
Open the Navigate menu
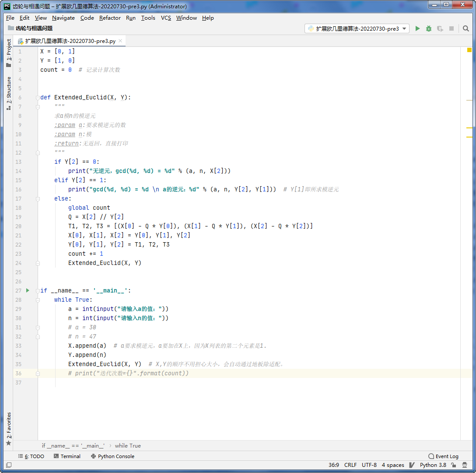pyautogui.click(x=63, y=18)
